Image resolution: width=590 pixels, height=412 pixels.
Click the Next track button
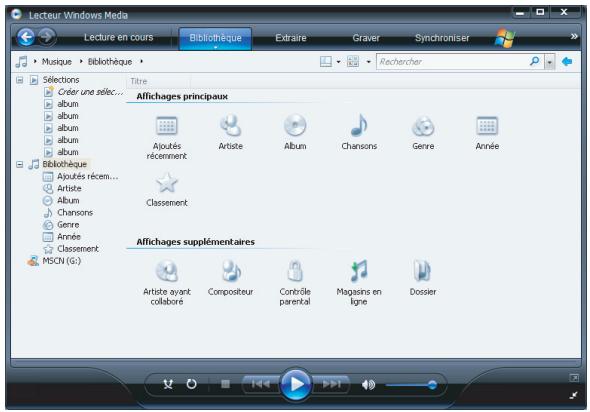(331, 384)
